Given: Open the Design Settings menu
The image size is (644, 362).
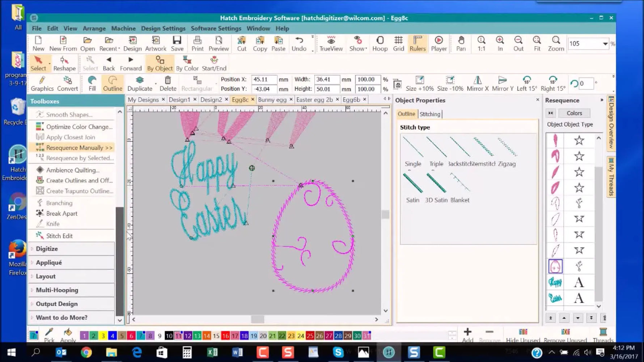Looking at the screenshot, I should (x=163, y=28).
